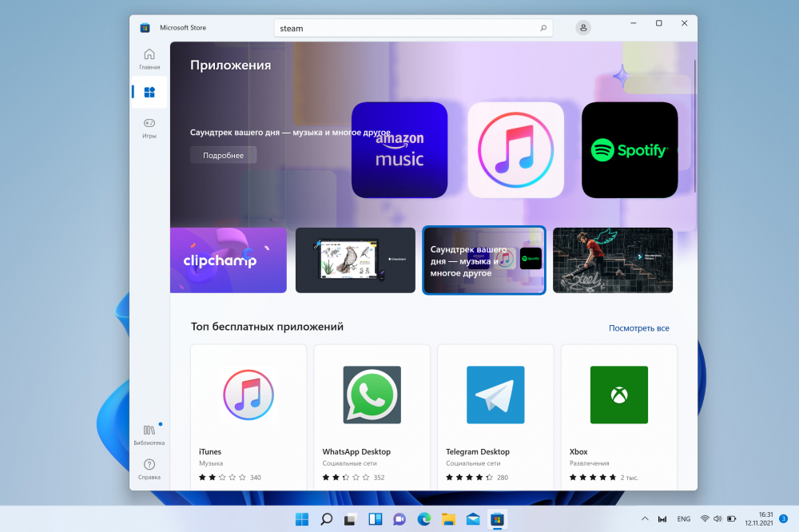Open the Xbox app icon
Viewport: 799px width, 532px height.
coord(619,395)
